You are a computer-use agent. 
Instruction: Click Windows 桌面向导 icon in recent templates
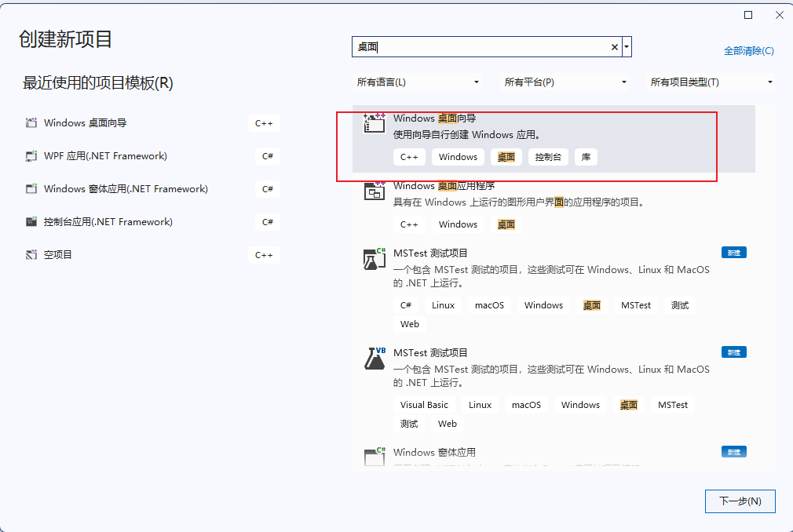(31, 122)
